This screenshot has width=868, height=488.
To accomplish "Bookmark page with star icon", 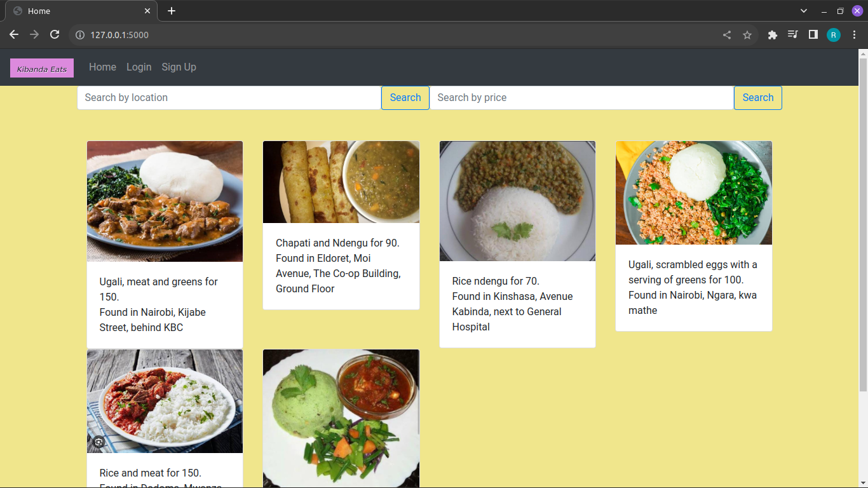I will 747,35.
